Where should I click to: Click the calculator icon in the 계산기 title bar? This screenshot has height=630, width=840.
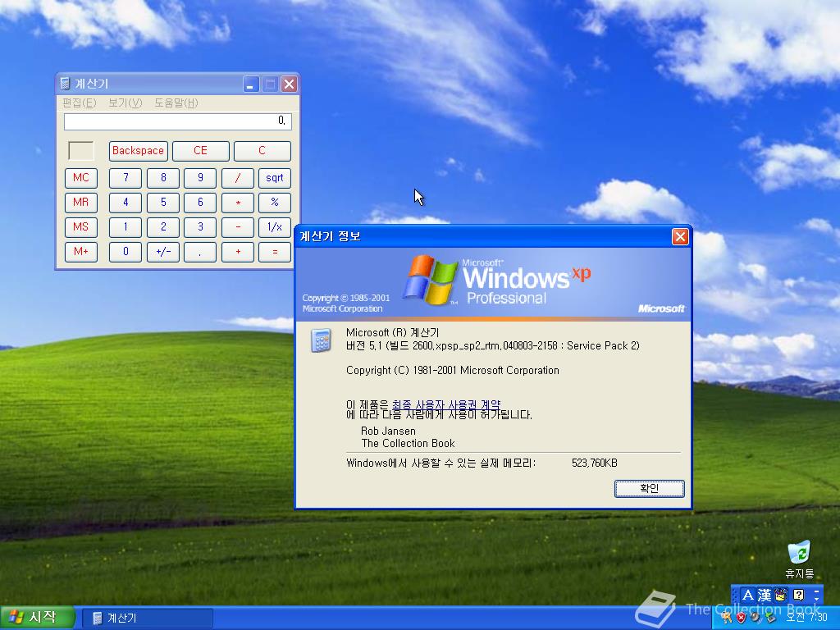[x=66, y=84]
